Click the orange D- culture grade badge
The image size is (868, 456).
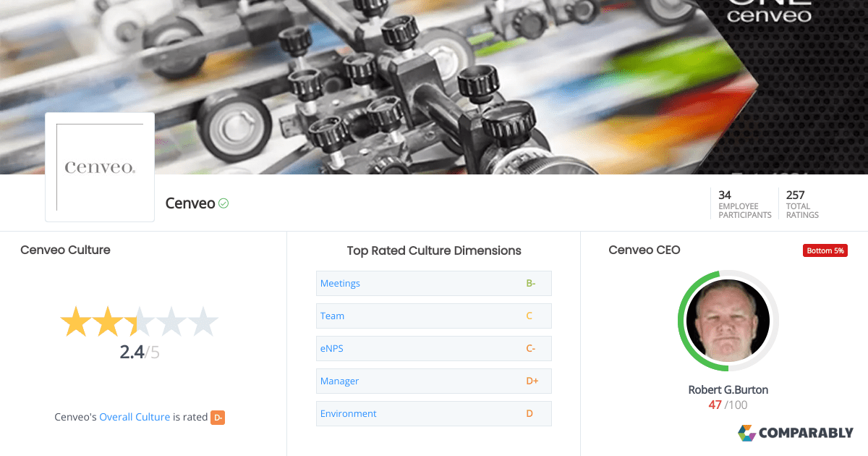pos(218,418)
